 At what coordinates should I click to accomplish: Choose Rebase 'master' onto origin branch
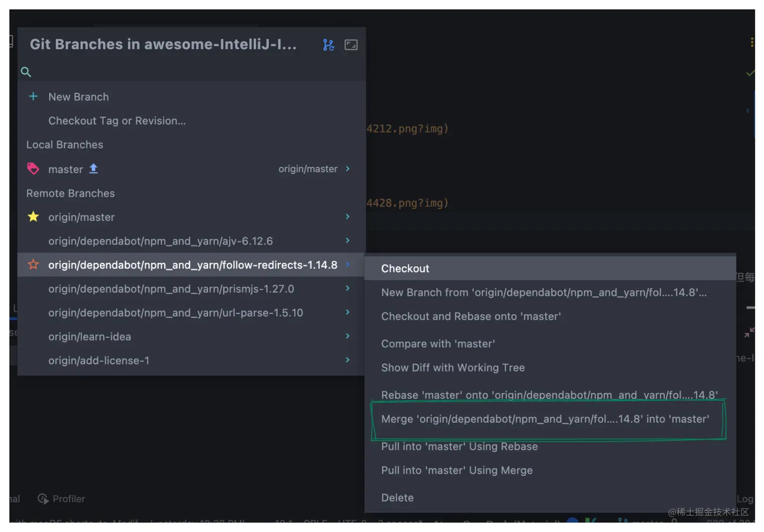pyautogui.click(x=550, y=395)
